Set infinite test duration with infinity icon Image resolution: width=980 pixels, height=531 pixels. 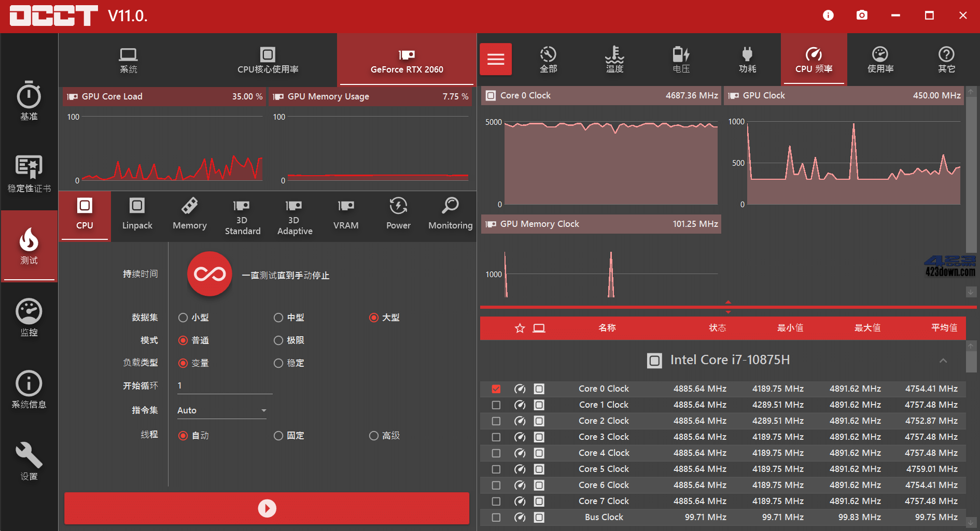click(x=209, y=275)
